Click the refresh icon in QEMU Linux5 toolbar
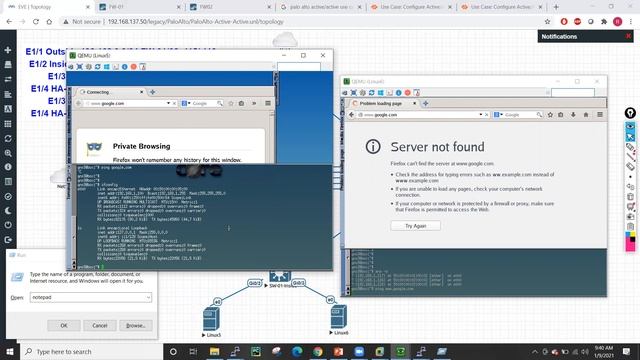 click(x=98, y=67)
